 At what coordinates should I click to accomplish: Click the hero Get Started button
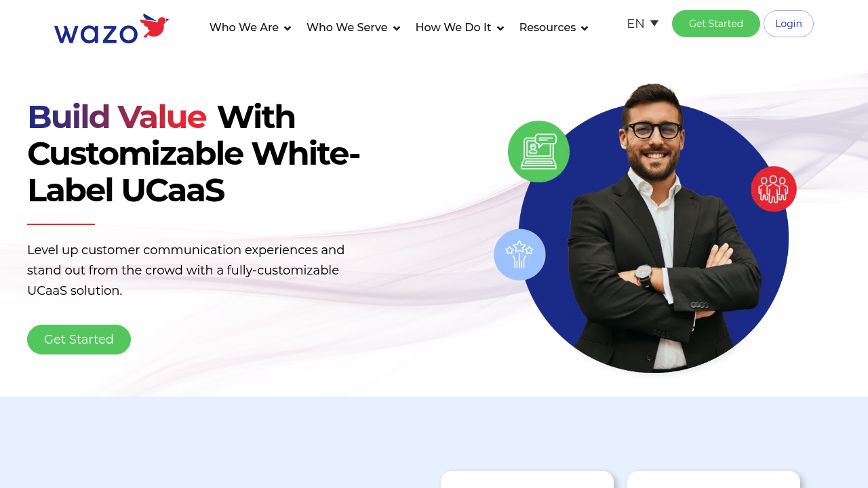pos(79,340)
